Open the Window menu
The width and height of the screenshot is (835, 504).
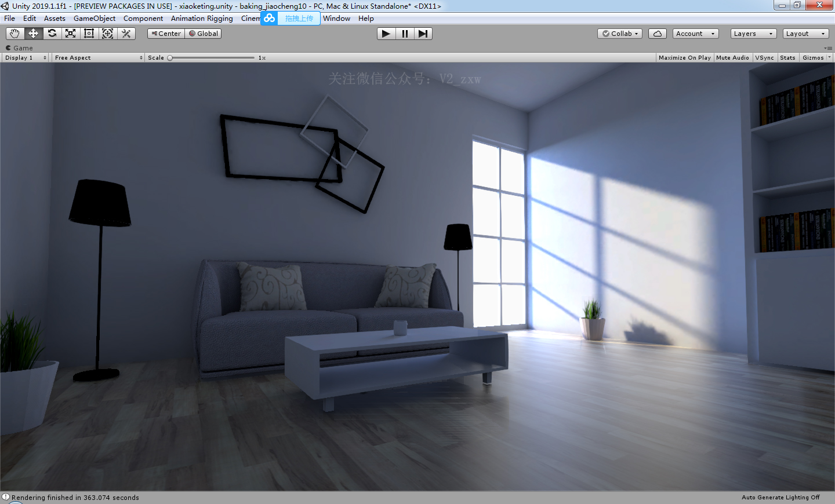point(336,19)
